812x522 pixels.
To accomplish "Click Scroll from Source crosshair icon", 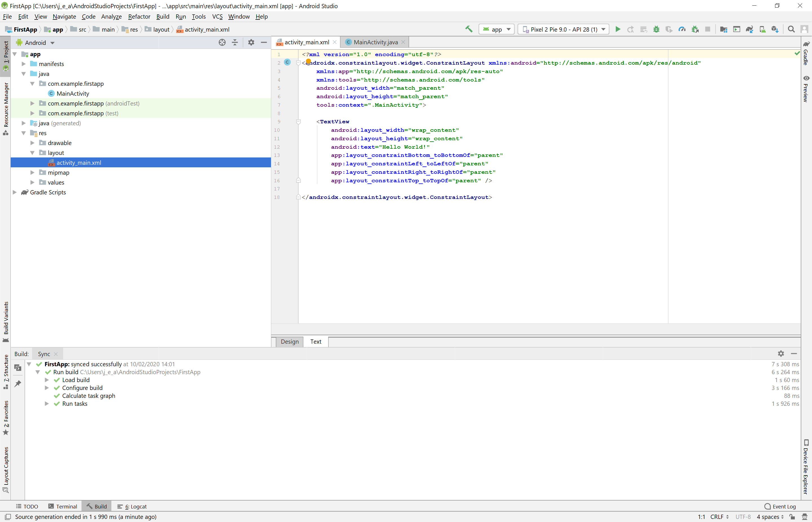I will point(222,42).
